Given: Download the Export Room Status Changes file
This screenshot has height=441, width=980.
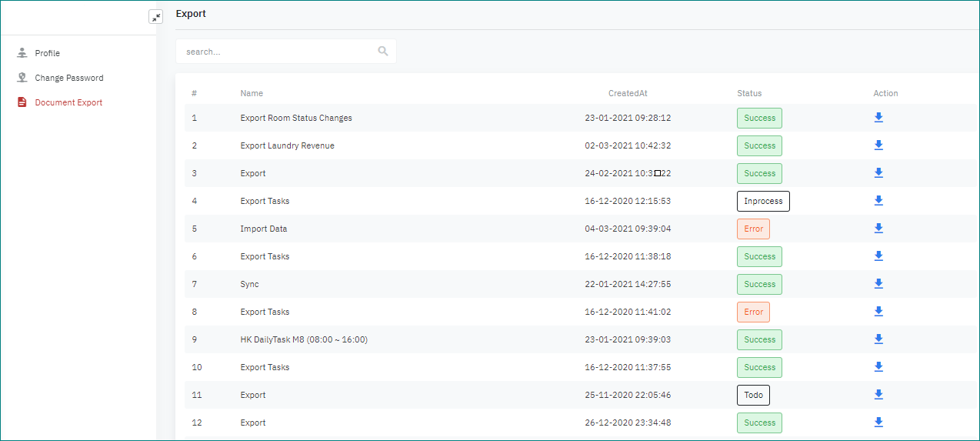Looking at the screenshot, I should (878, 118).
